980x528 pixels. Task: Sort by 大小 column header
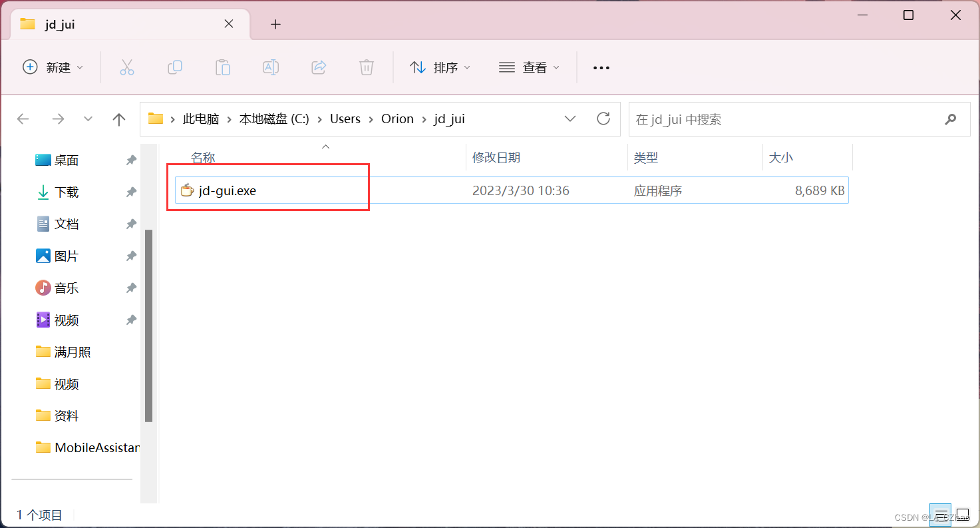pos(781,158)
